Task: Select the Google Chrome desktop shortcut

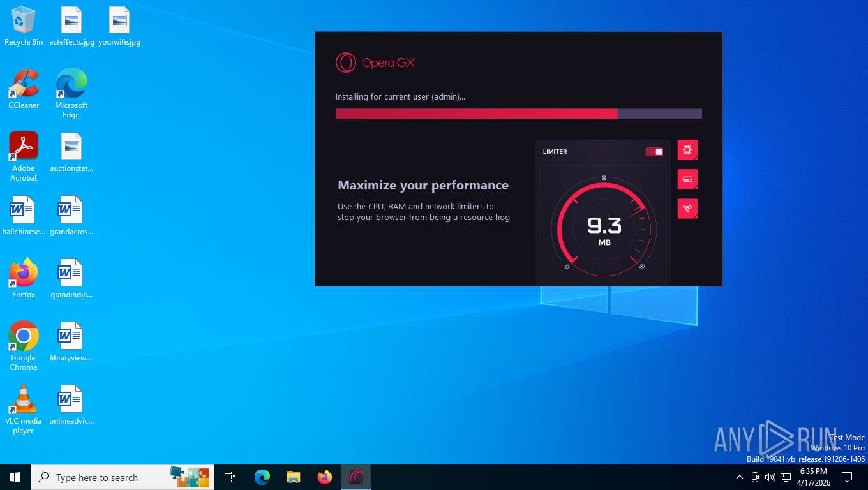Action: tap(24, 346)
